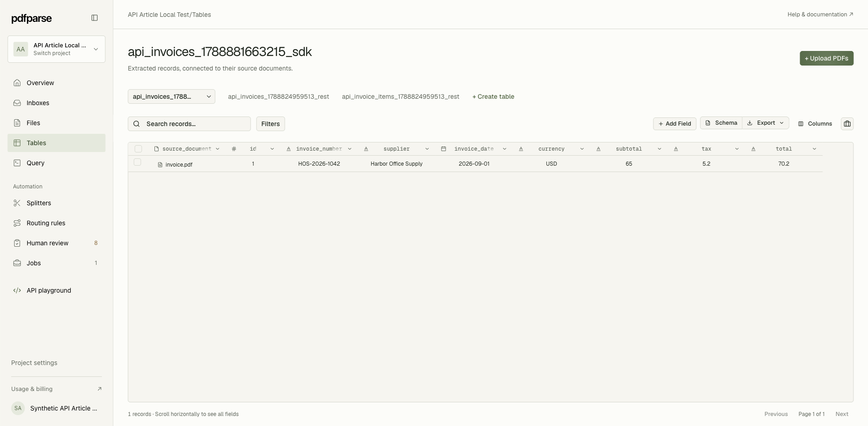Click the Next page button
This screenshot has width=868, height=426.
click(842, 414)
